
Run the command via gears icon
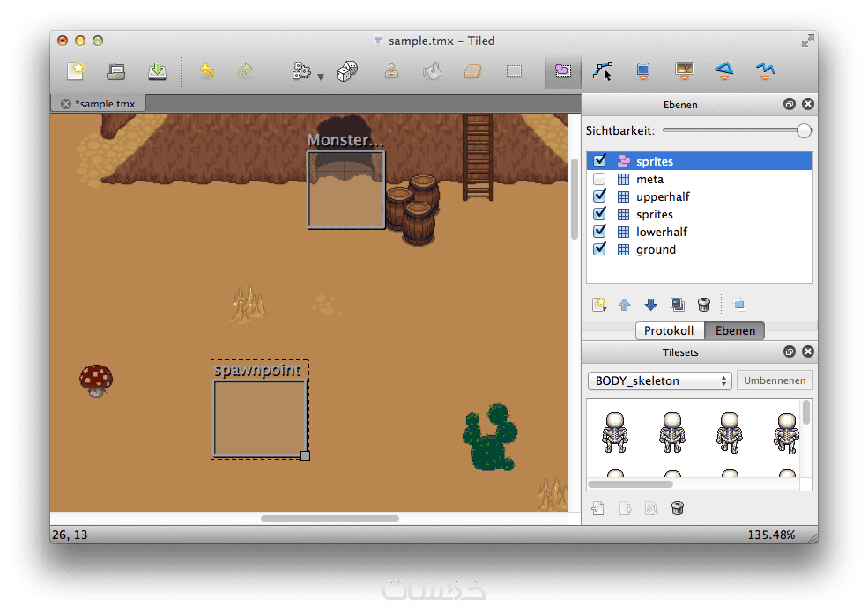pyautogui.click(x=301, y=71)
